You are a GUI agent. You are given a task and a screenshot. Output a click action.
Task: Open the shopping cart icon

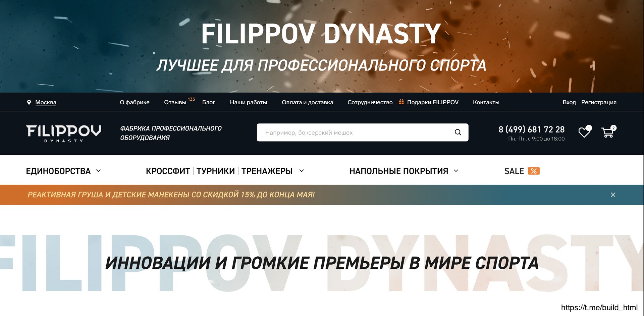(x=608, y=132)
